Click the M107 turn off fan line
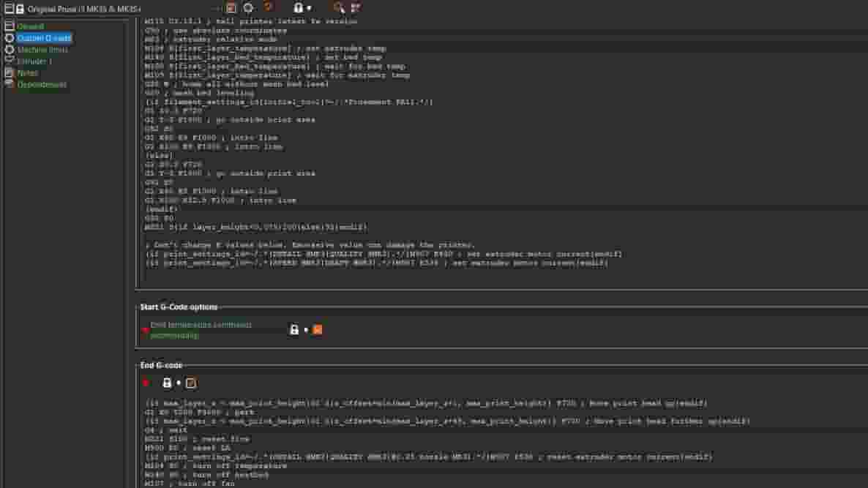 point(190,484)
